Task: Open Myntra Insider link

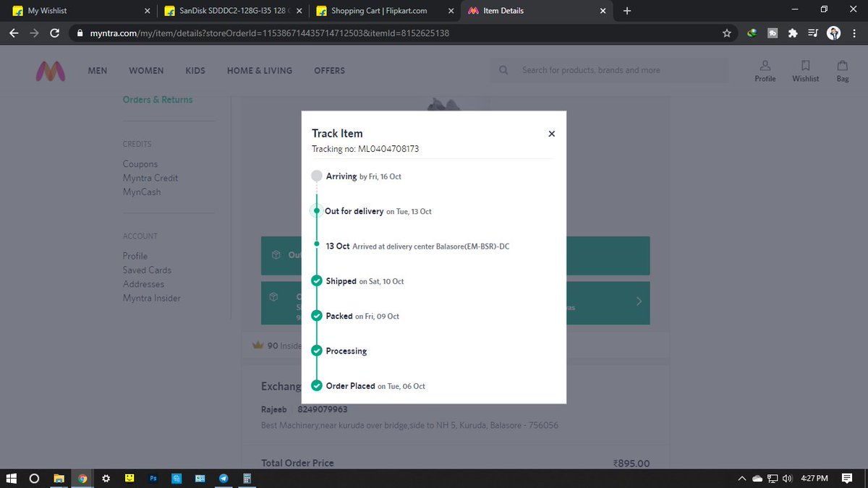Action: (x=152, y=298)
